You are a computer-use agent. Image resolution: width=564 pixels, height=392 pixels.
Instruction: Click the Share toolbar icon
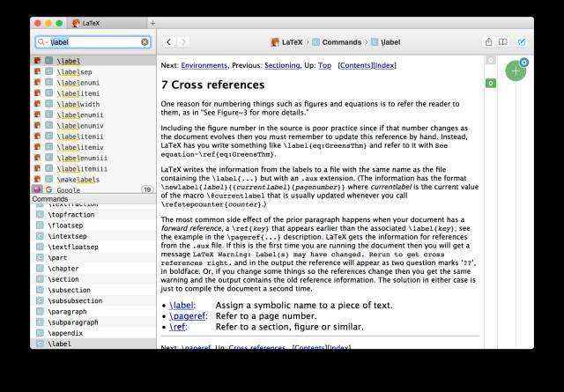(x=488, y=42)
